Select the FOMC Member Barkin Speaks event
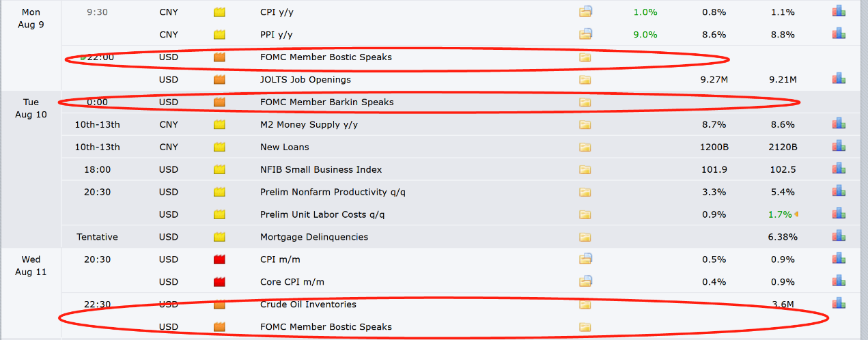This screenshot has height=340, width=868. (x=327, y=102)
